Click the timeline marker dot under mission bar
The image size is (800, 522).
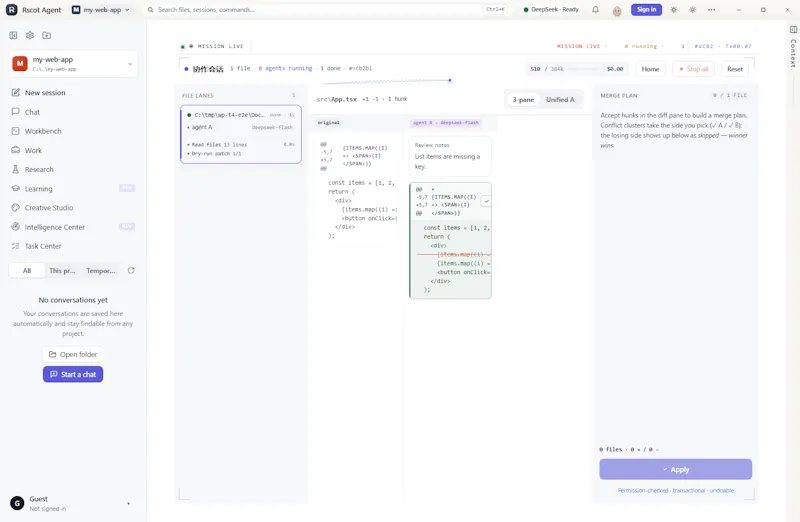[x=449, y=80]
